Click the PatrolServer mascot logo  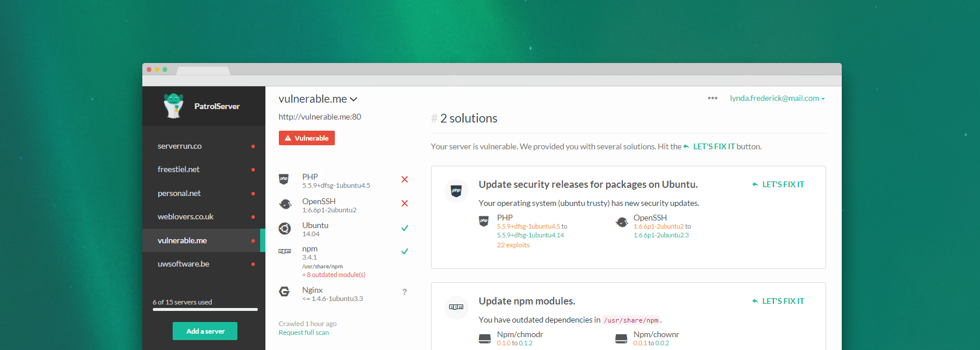(173, 106)
